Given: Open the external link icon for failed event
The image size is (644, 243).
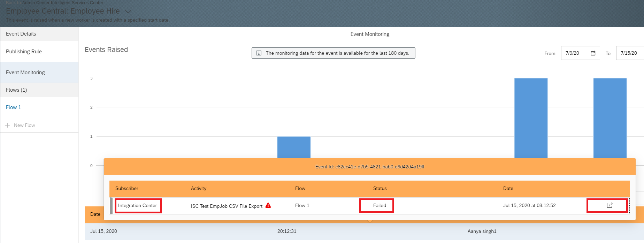Looking at the screenshot, I should click(609, 205).
